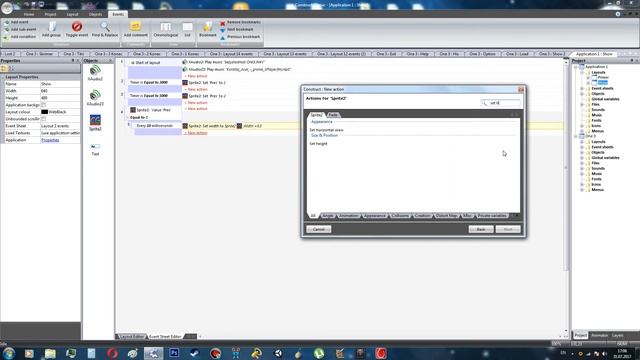640x360 pixels.
Task: Select the XAudio2 object icon
Action: (95, 70)
